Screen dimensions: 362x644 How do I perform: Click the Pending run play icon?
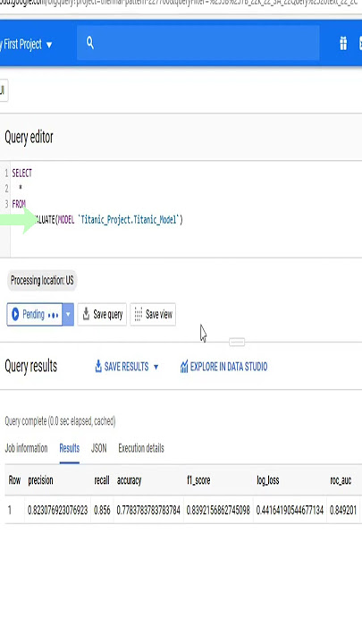(x=15, y=315)
